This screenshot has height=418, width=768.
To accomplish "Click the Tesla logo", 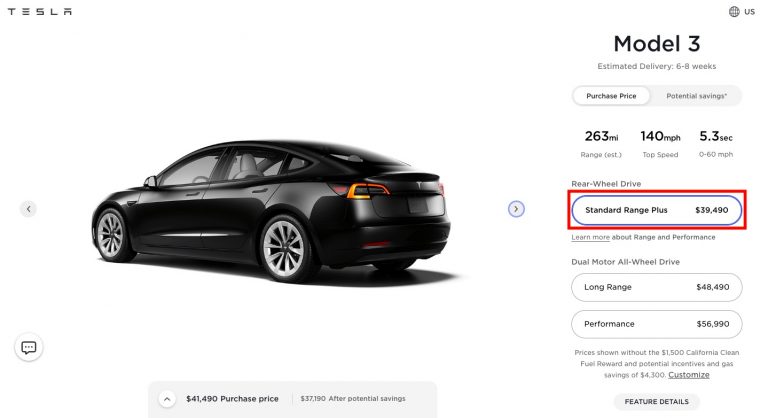I will pyautogui.click(x=40, y=11).
